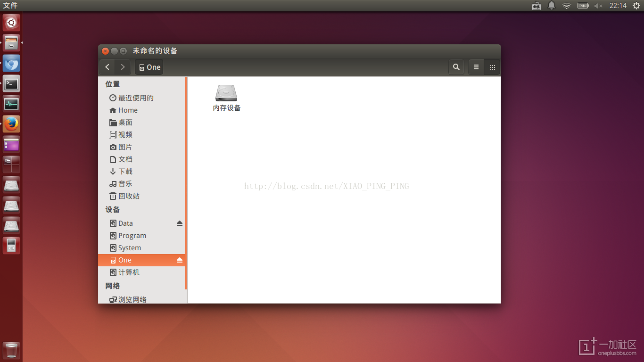Open the Wi-Fi network indicator
The image size is (644, 362).
[567, 6]
